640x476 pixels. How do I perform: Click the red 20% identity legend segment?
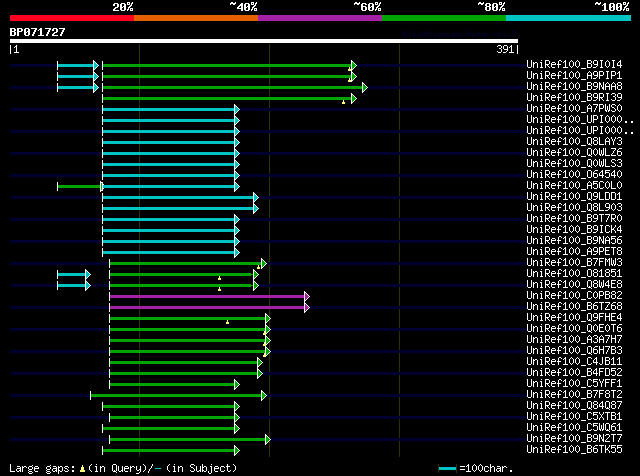(72, 18)
